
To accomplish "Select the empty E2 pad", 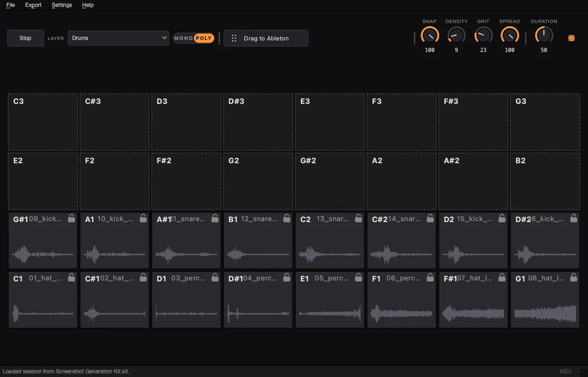I will tap(43, 182).
